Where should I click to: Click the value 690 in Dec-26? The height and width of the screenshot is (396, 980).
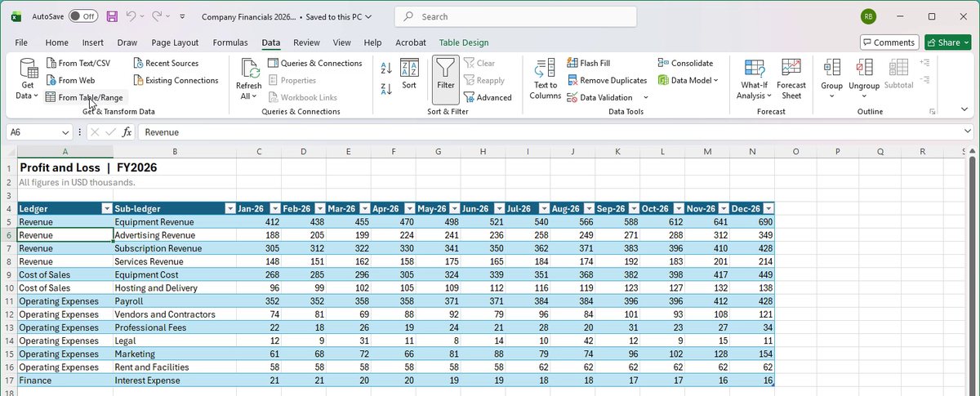tap(751, 221)
